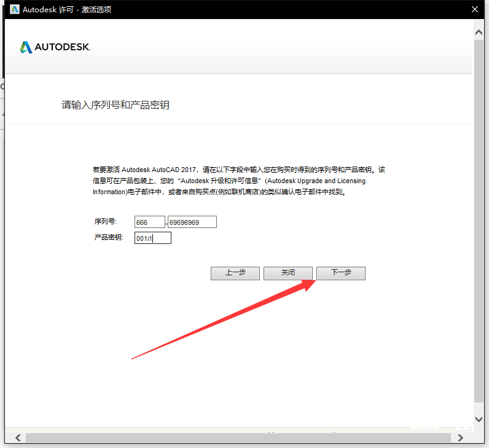Click the heading 请输入序列号和产品密钥
The image size is (489, 448).
click(x=115, y=105)
